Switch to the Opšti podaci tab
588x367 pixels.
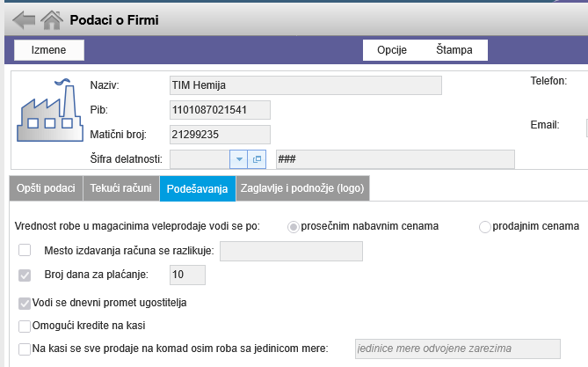[46, 188]
